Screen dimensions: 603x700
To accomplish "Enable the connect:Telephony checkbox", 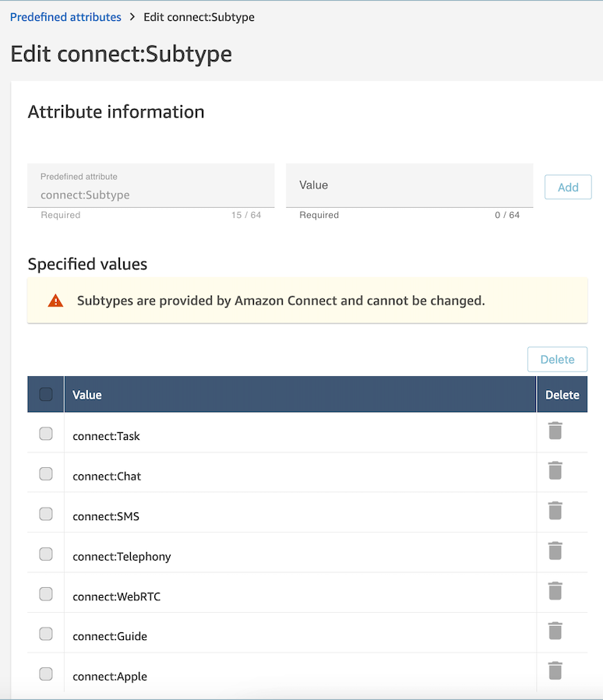I will [x=46, y=554].
